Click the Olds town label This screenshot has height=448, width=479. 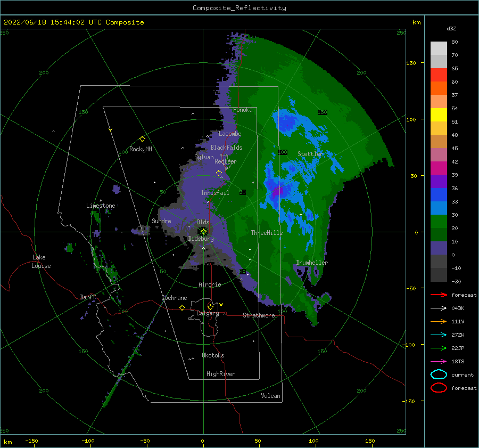point(203,222)
